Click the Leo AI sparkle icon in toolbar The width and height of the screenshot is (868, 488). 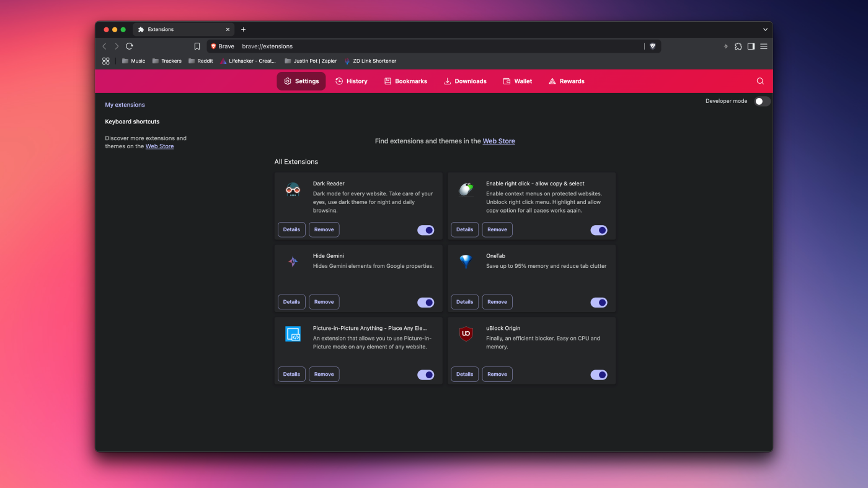[725, 47]
